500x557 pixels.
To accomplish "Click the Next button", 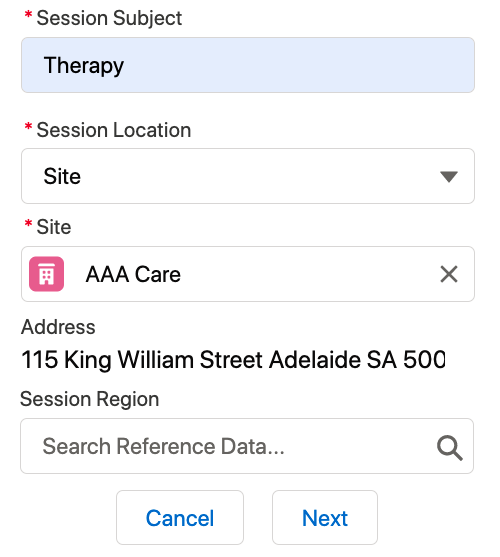I will point(325,518).
